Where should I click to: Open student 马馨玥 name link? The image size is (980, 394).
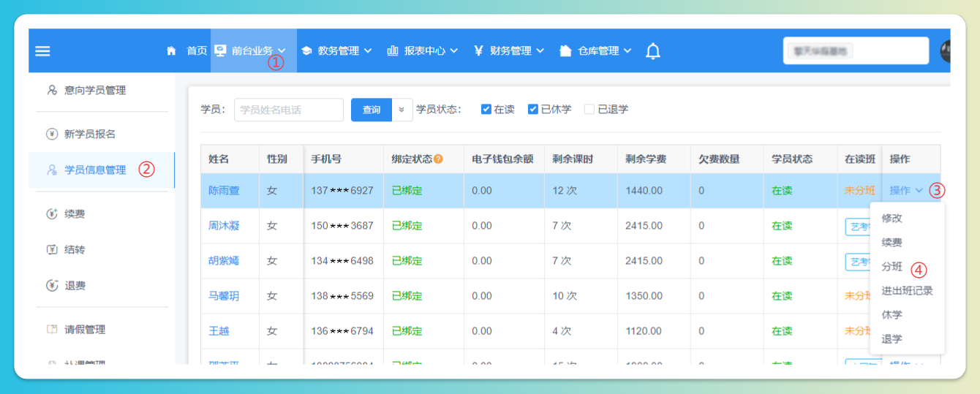point(224,295)
